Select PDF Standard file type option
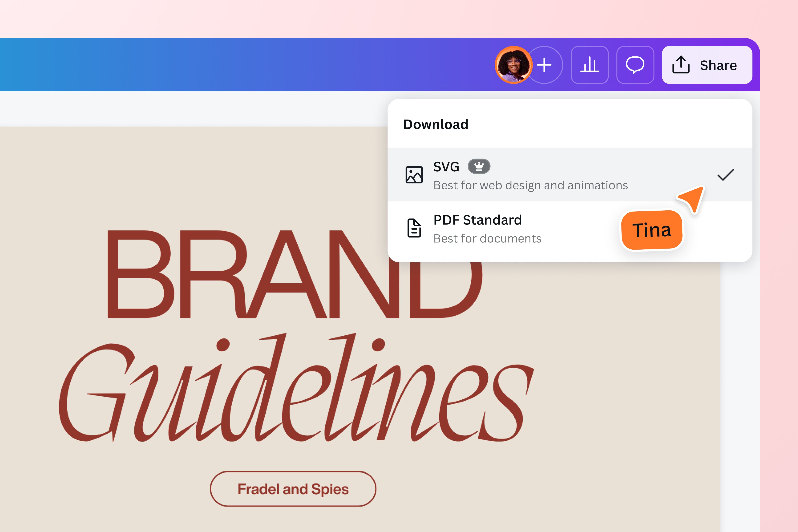Image resolution: width=798 pixels, height=532 pixels. [x=477, y=220]
